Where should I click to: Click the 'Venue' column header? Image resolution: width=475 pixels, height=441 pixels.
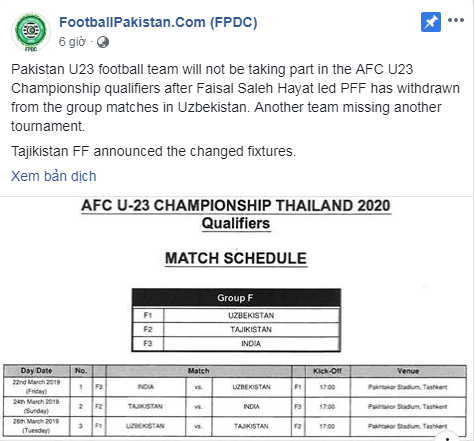point(408,371)
